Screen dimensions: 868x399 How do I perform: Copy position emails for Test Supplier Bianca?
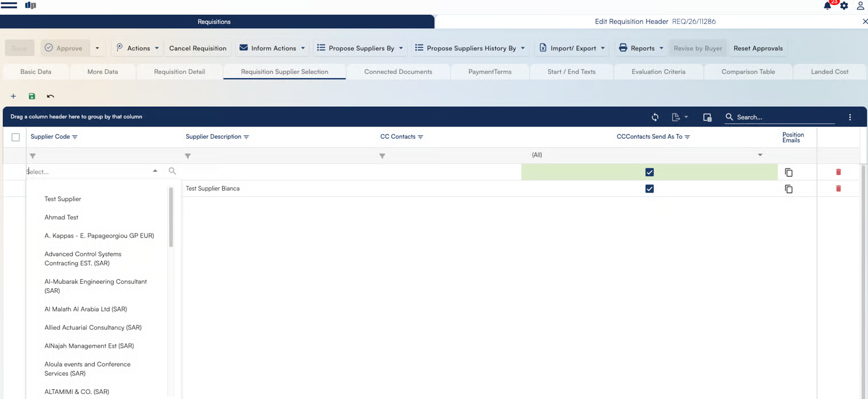[x=789, y=189]
